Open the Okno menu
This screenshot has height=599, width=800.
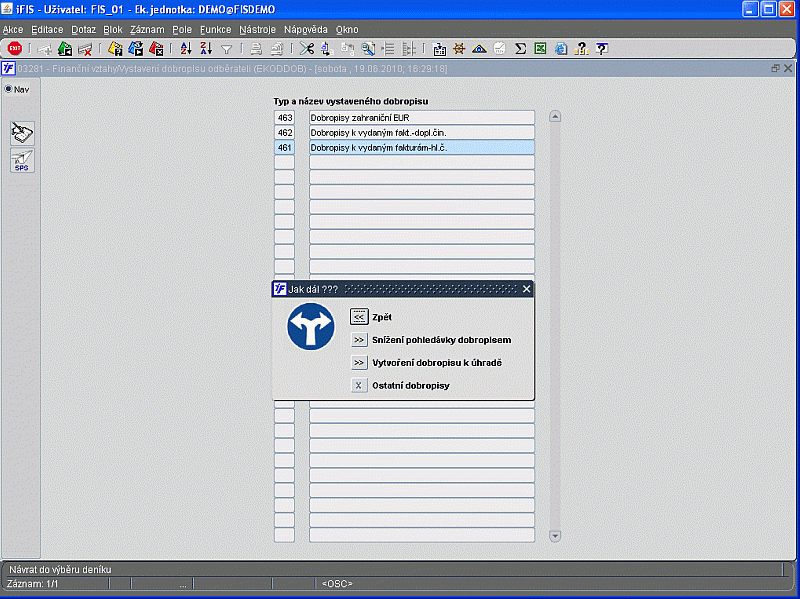(x=347, y=30)
